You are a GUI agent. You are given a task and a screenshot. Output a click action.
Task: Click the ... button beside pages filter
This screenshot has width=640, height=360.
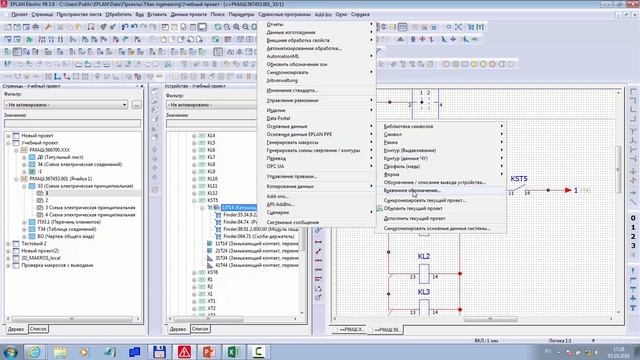(136, 105)
